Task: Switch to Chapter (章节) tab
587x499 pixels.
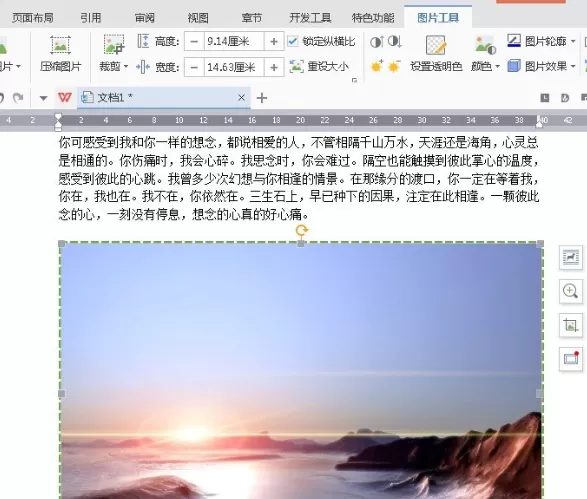Action: 252,18
